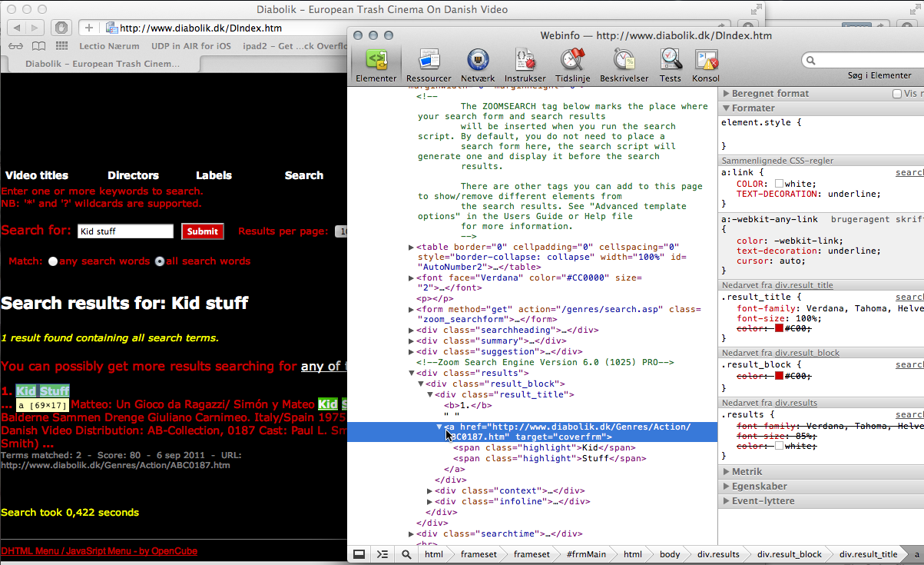The width and height of the screenshot is (924, 565).
Task: Open the Top Sites grid icon
Action: point(63,46)
